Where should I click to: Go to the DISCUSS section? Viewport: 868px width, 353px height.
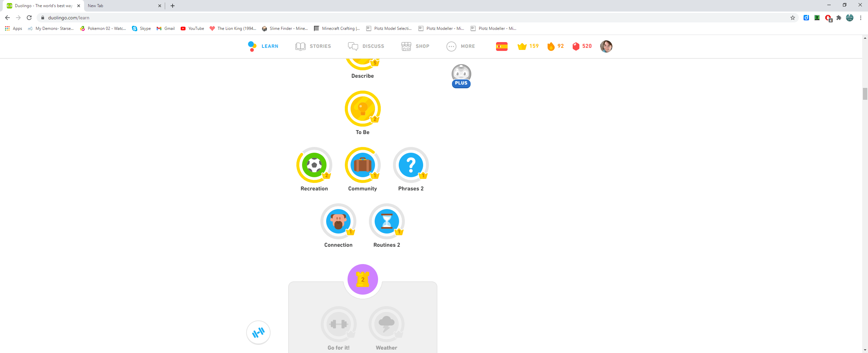[x=366, y=46]
